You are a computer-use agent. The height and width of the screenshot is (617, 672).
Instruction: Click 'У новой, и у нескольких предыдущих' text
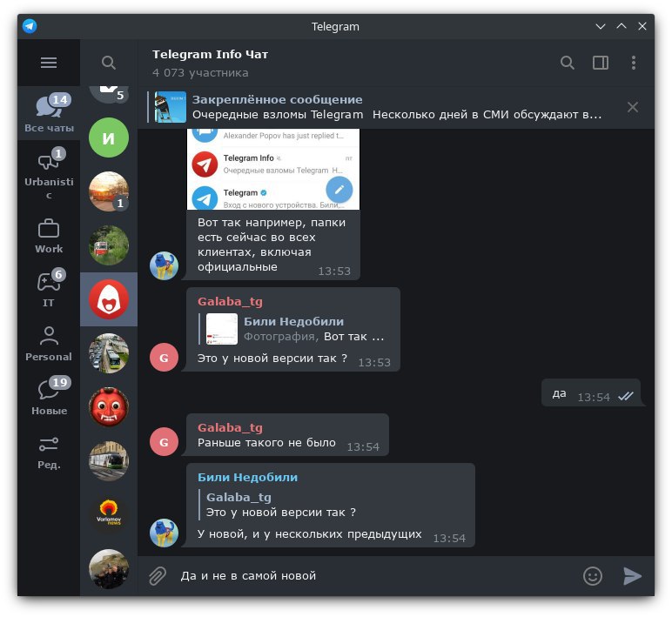tap(309, 533)
